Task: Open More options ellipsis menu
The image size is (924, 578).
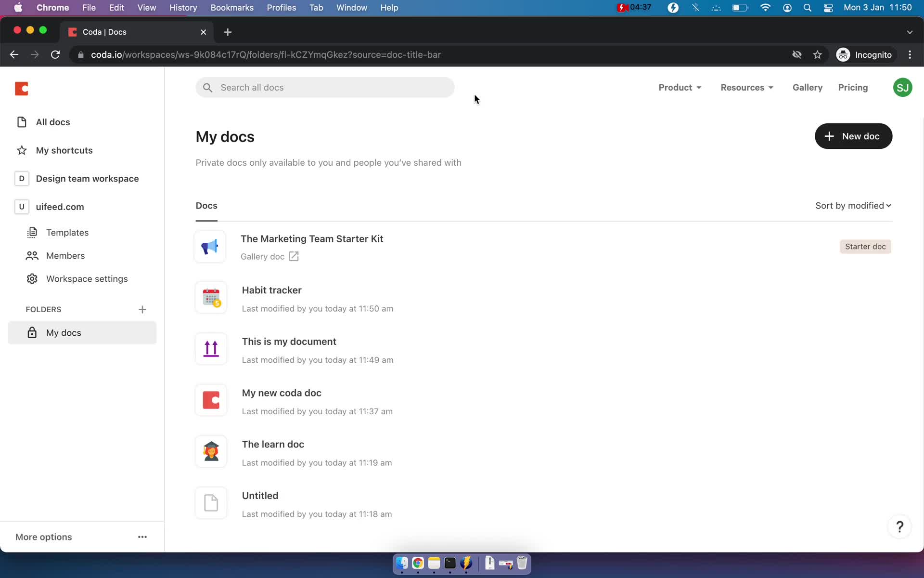Action: [142, 537]
